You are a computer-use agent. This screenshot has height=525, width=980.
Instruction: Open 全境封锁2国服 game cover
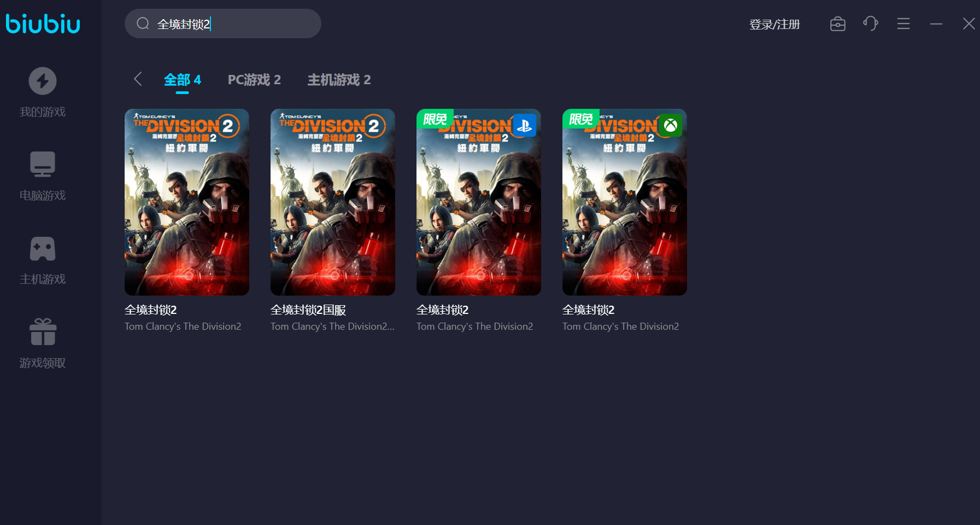pyautogui.click(x=333, y=202)
